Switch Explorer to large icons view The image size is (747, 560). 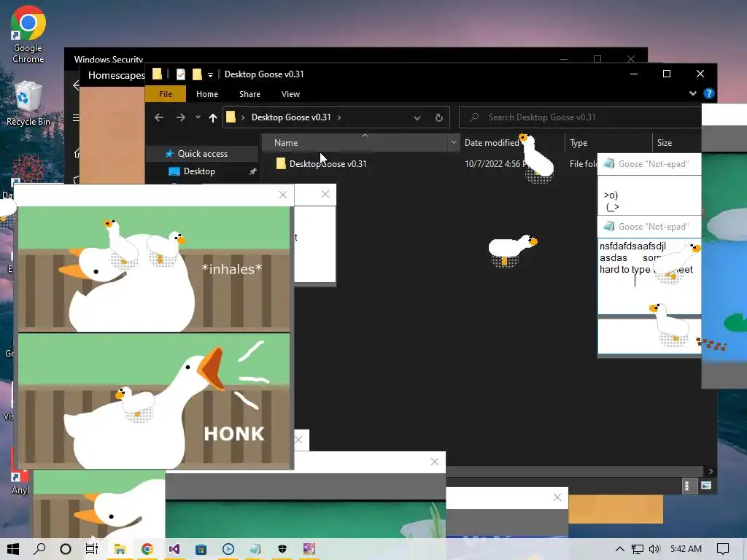(x=706, y=486)
